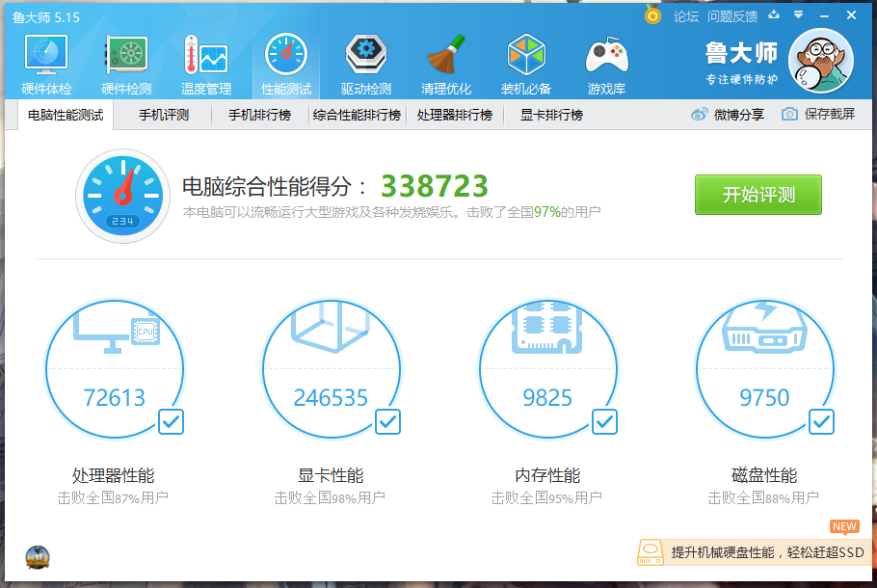The image size is (877, 588).
Task: Click the 微博分享 text label
Action: 739,115
